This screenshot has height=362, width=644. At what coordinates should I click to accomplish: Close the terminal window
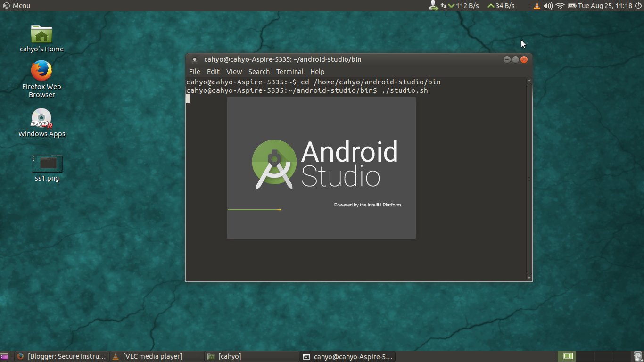point(524,59)
